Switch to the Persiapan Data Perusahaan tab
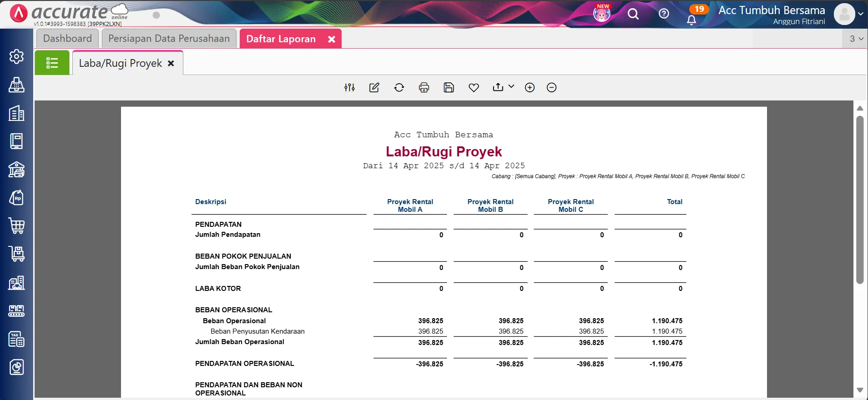The image size is (868, 400). [169, 39]
